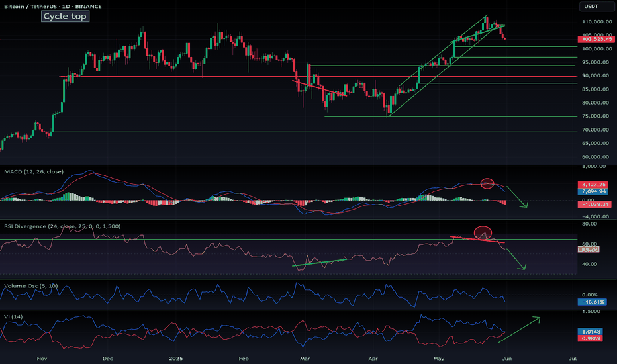Click the RSI Divergence indicator legend
617x364 pixels.
(x=62, y=226)
